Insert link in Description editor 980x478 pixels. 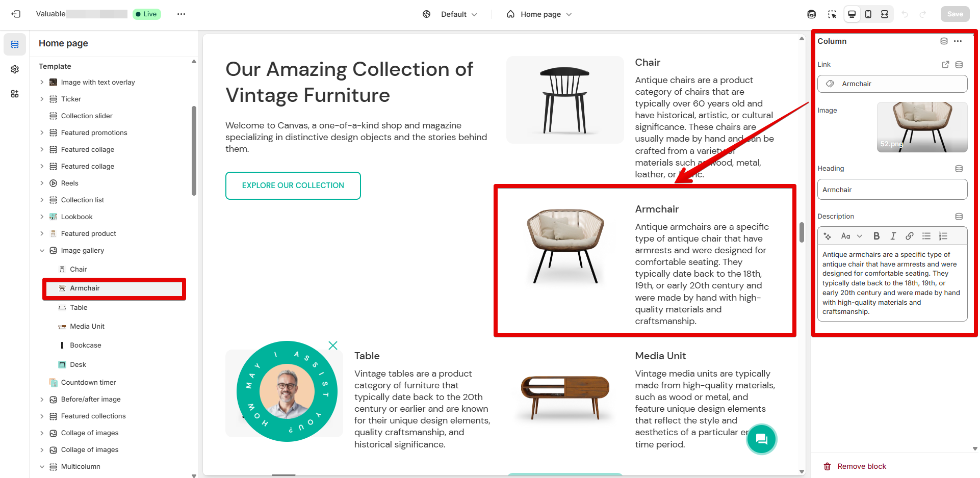(x=910, y=236)
